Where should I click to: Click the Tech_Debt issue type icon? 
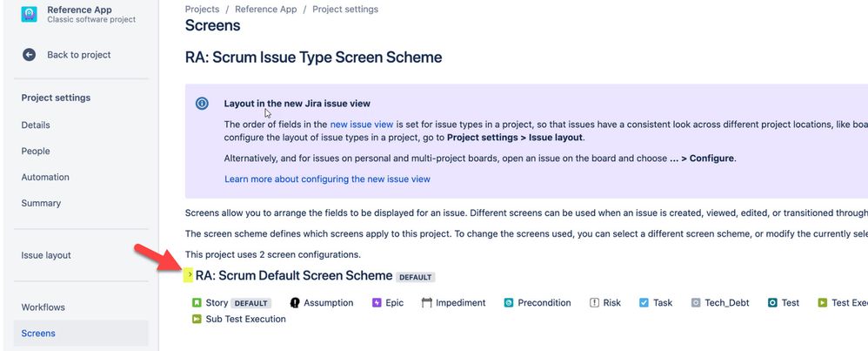tap(696, 303)
